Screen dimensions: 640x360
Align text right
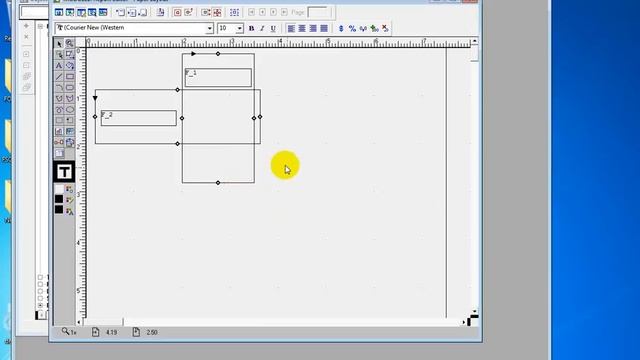coord(313,28)
